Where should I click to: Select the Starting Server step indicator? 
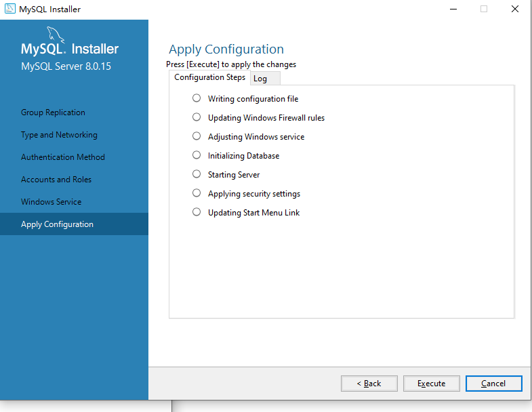tap(197, 174)
